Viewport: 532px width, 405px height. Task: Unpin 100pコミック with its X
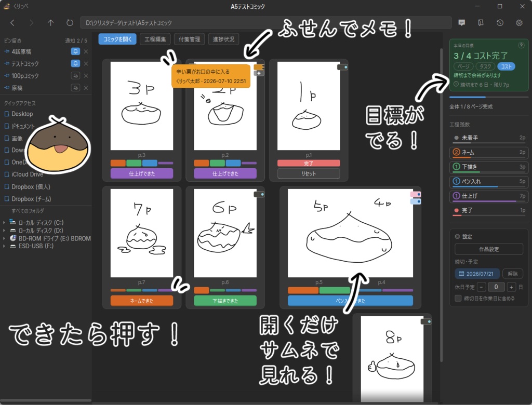(86, 76)
